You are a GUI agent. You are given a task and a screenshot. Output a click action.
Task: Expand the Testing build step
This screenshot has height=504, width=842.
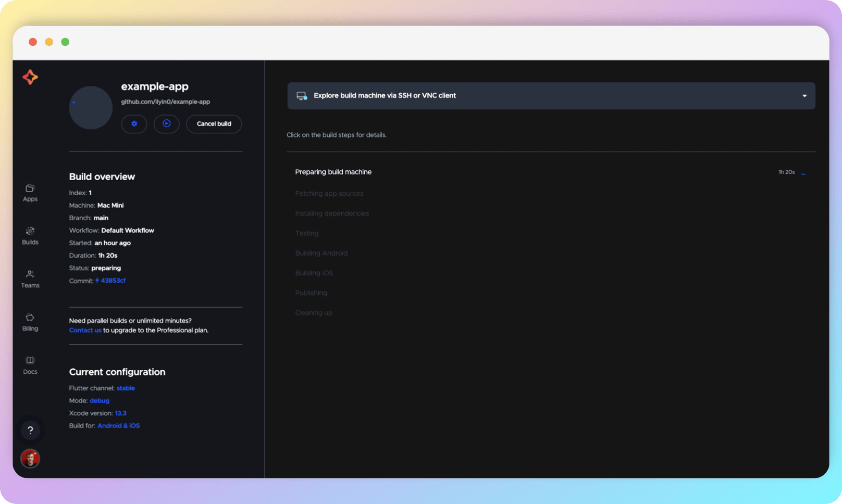307,233
